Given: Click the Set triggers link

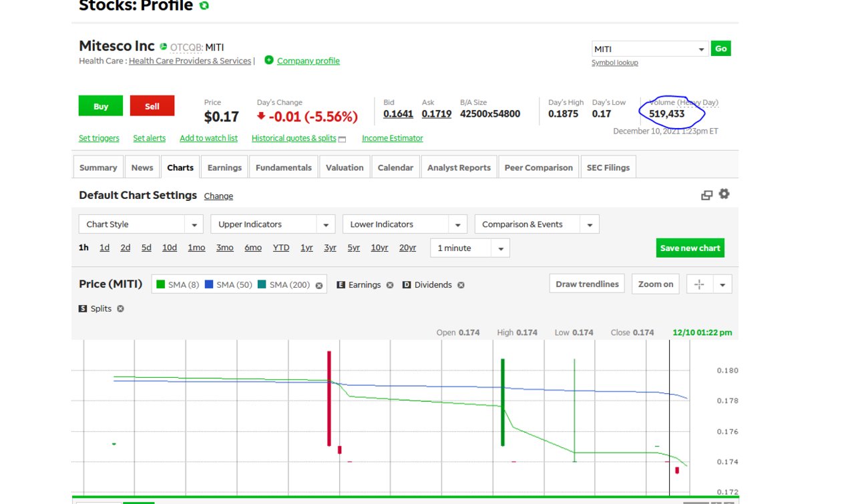Looking at the screenshot, I should click(99, 138).
